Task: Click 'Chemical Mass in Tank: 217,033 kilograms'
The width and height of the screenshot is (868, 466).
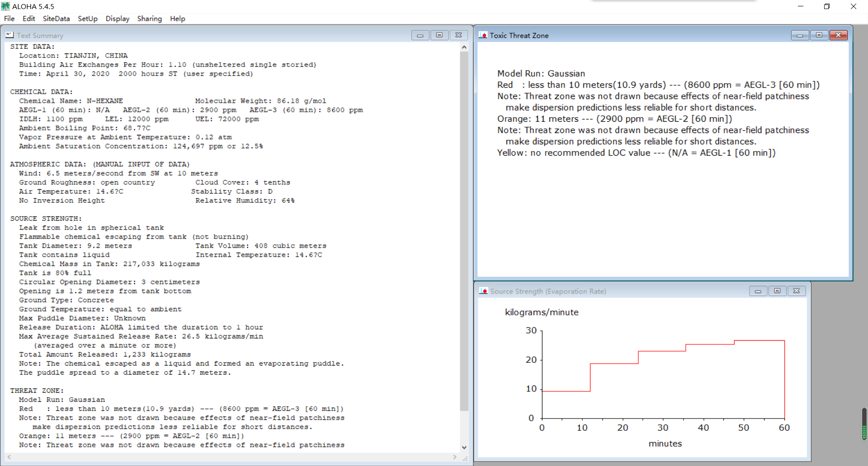Action: pos(109,264)
